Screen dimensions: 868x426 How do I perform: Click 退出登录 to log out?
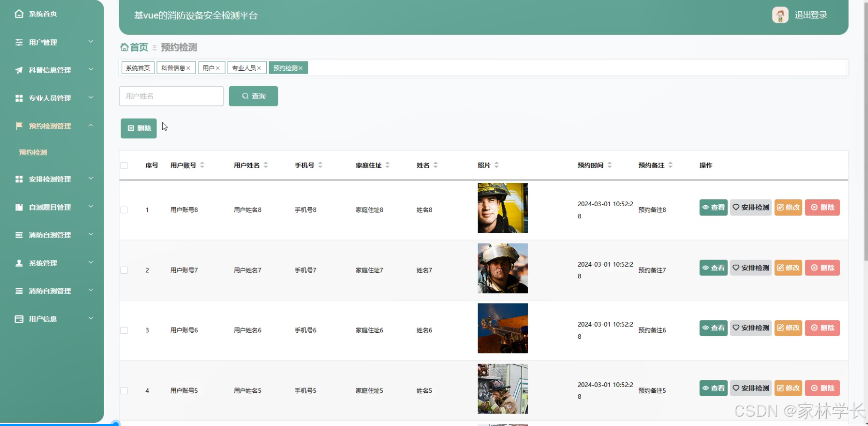pyautogui.click(x=811, y=15)
